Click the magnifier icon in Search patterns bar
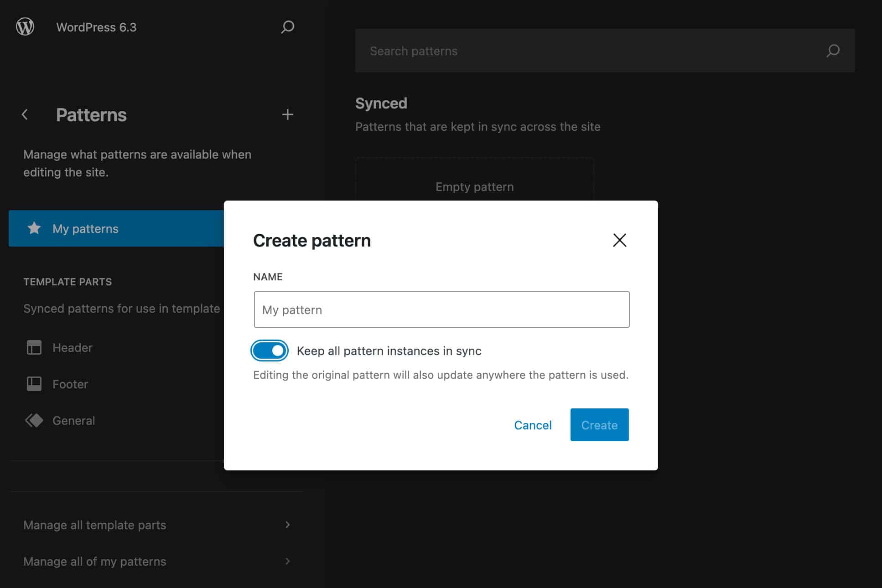This screenshot has height=588, width=882. (x=833, y=51)
